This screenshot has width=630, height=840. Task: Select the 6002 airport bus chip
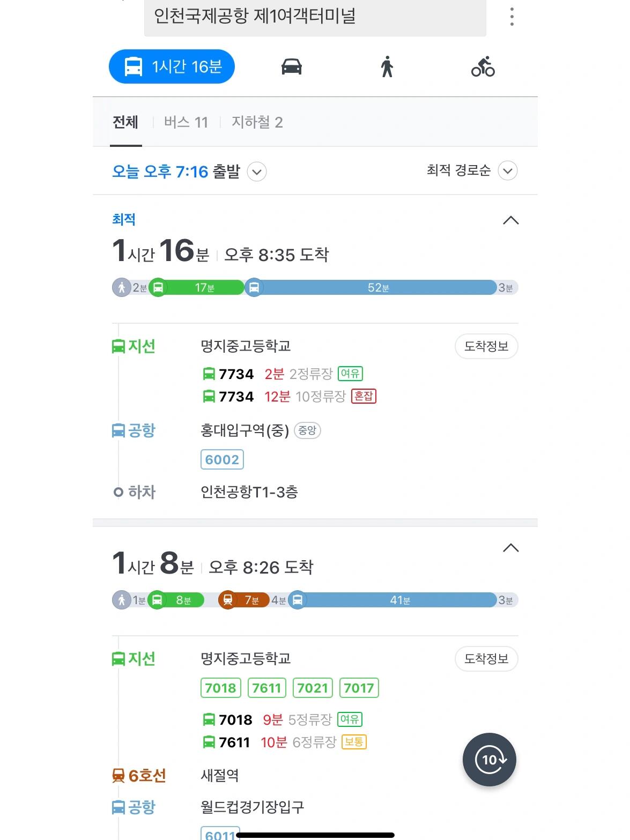222,459
